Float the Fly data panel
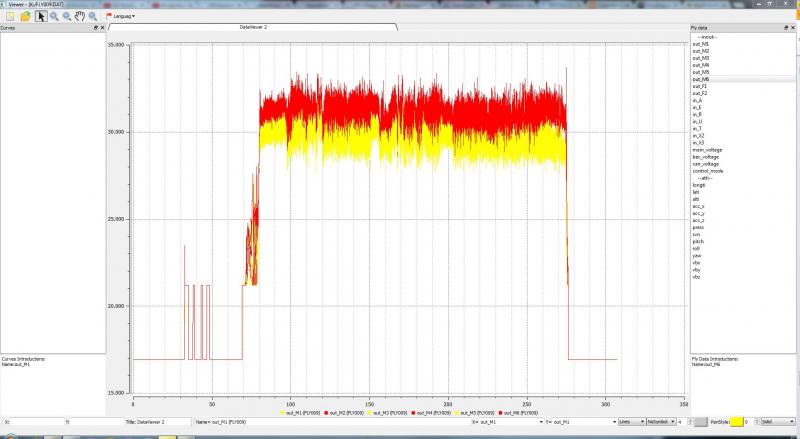 [x=786, y=28]
